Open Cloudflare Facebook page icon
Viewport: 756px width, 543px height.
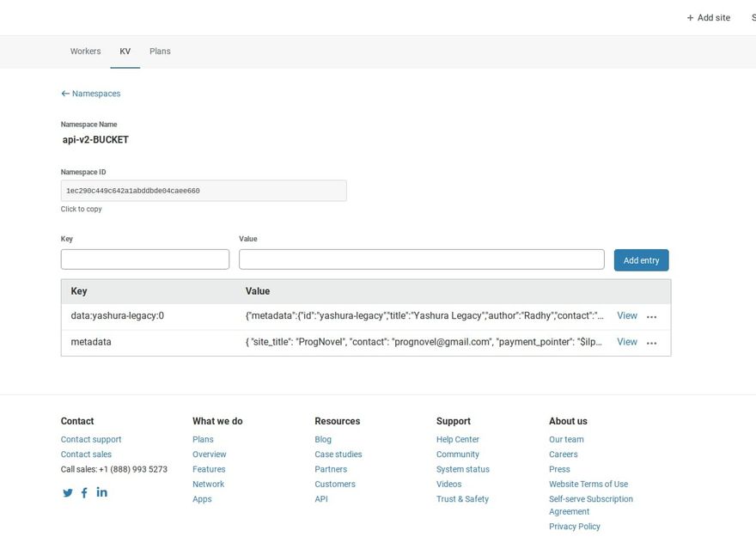click(x=84, y=493)
